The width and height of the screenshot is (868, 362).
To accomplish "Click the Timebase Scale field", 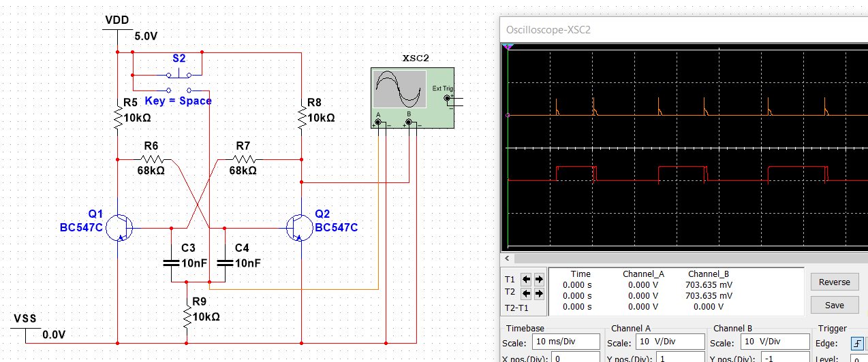I will point(566,342).
